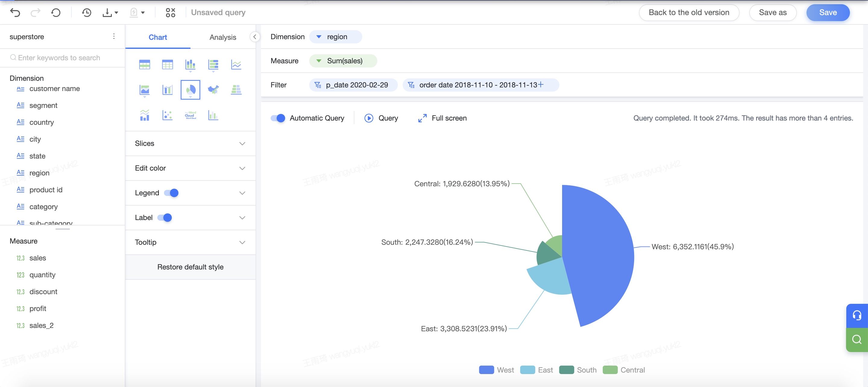This screenshot has width=868, height=387.
Task: Click the plus icon on order date filter
Action: pos(541,85)
